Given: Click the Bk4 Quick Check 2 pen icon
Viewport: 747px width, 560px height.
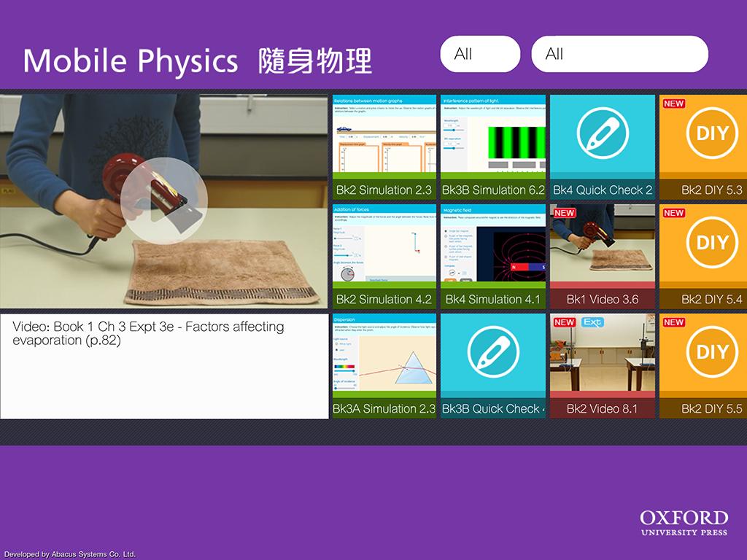Looking at the screenshot, I should [603, 133].
